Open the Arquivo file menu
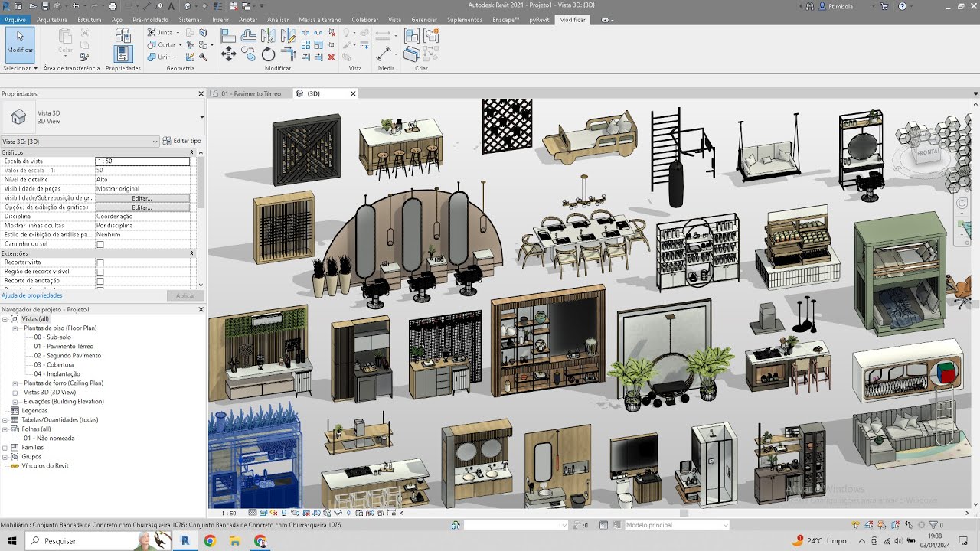This screenshot has width=980, height=551. coord(15,20)
